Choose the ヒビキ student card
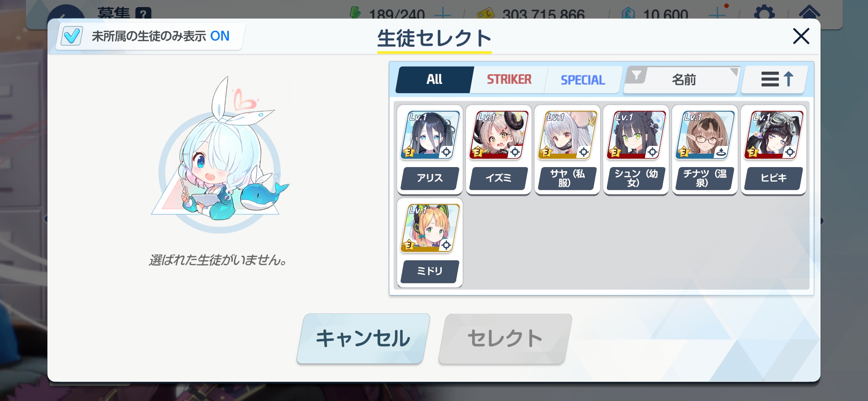 click(773, 150)
